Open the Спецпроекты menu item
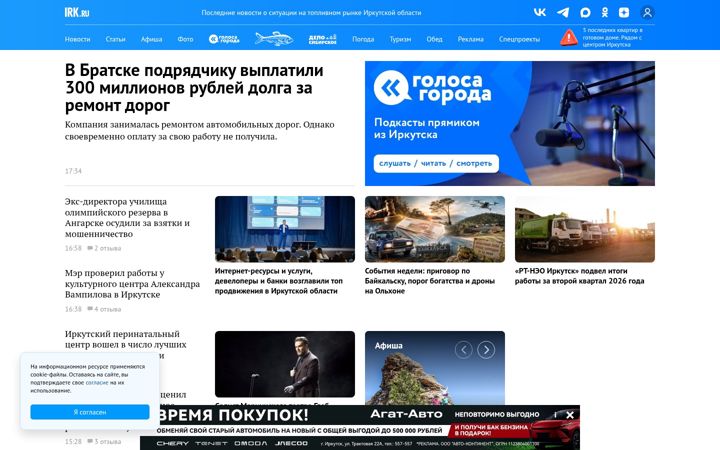Viewport: 720px width, 450px height. pos(519,39)
